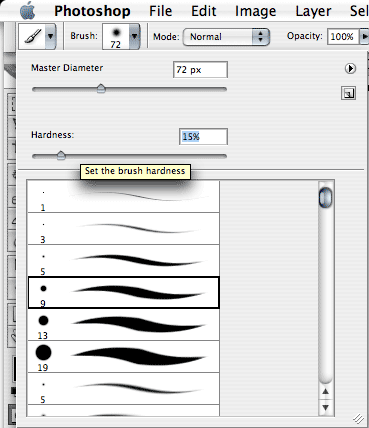Click the Brush tool preset icon
The width and height of the screenshot is (369, 428).
coord(33,36)
